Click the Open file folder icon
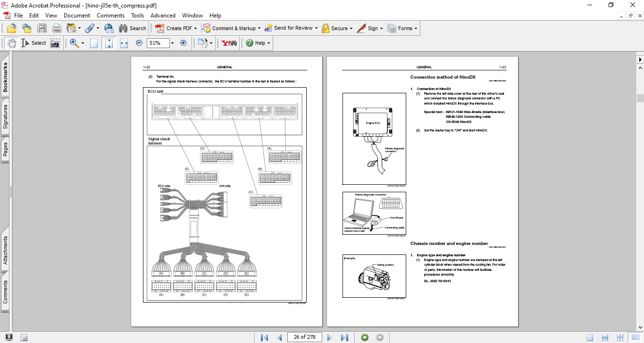 click(x=11, y=28)
